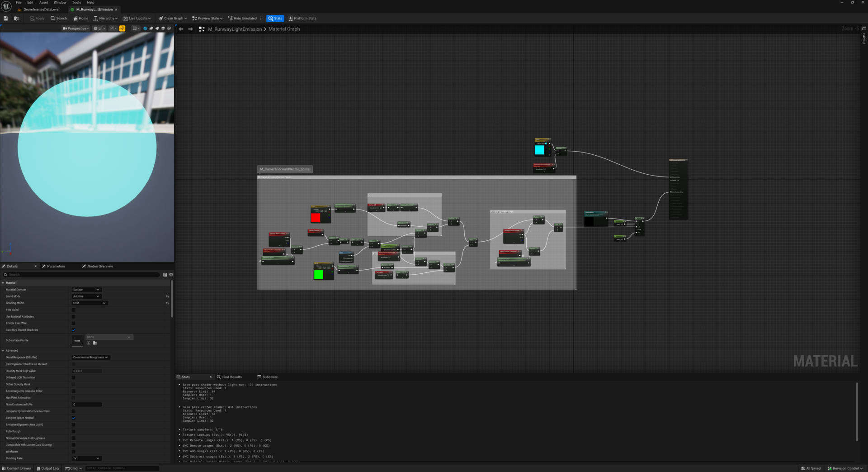Open the File menu

pyautogui.click(x=19, y=3)
